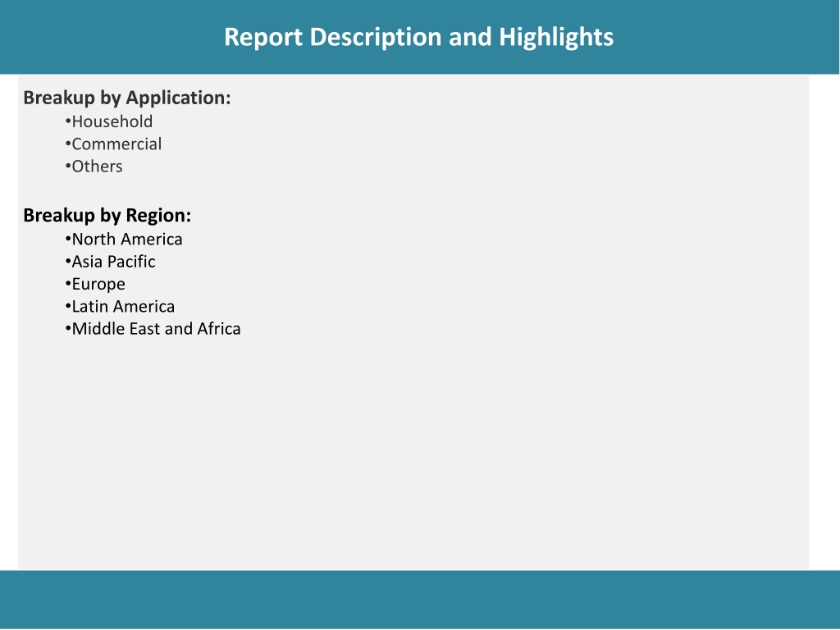Image resolution: width=840 pixels, height=630 pixels.
Task: Click the 'Latin America' bullet item
Action: pos(120,307)
